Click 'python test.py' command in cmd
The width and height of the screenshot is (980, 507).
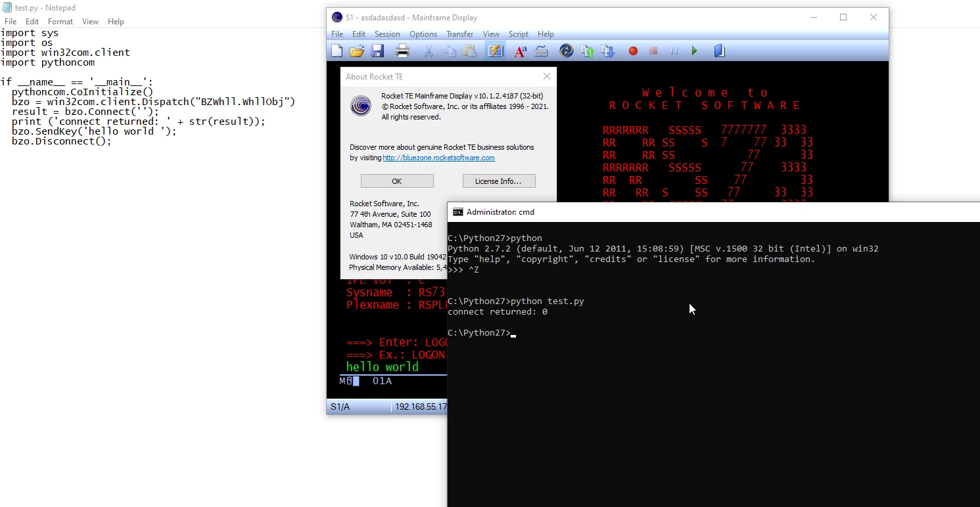(x=548, y=301)
